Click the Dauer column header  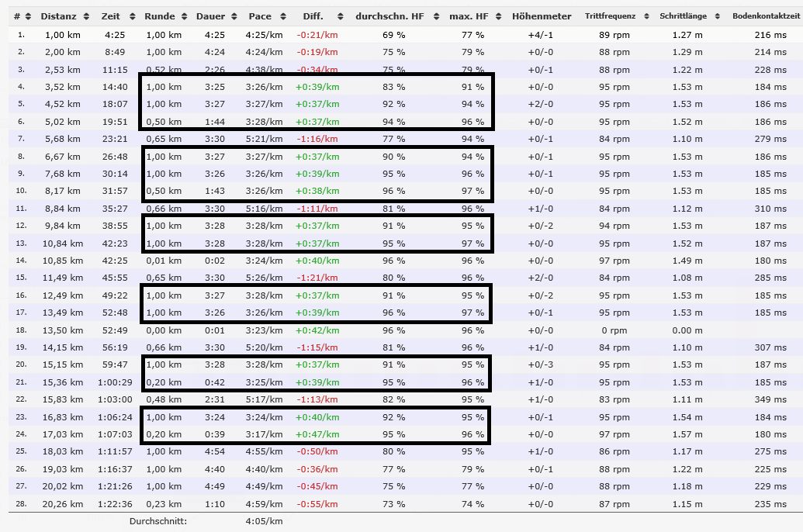click(x=209, y=16)
